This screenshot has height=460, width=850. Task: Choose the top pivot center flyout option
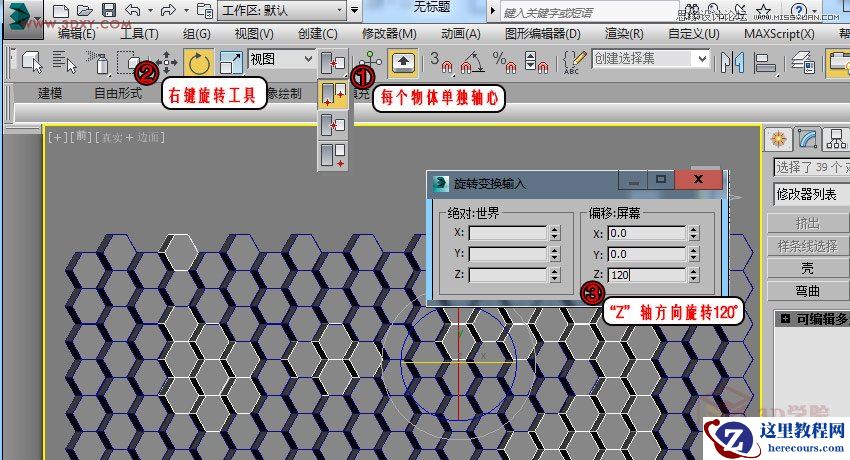[333, 64]
